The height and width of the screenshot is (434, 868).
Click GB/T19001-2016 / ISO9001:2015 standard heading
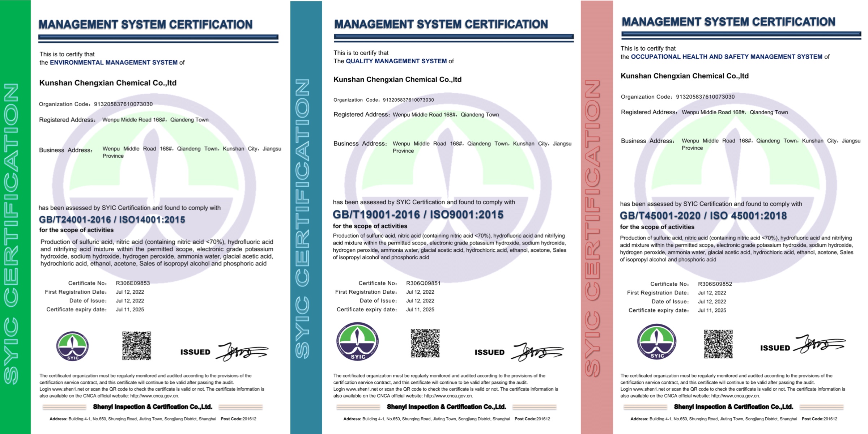pos(418,214)
